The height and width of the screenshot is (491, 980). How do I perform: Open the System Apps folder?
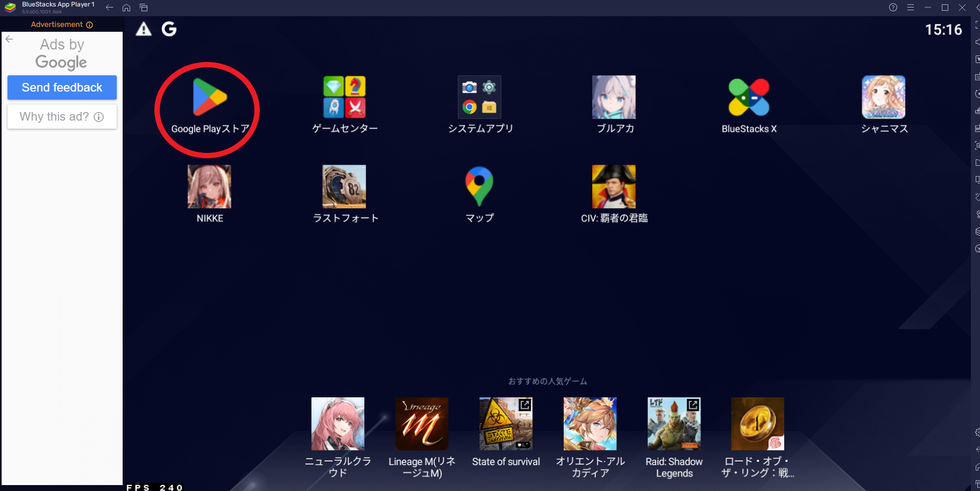479,97
